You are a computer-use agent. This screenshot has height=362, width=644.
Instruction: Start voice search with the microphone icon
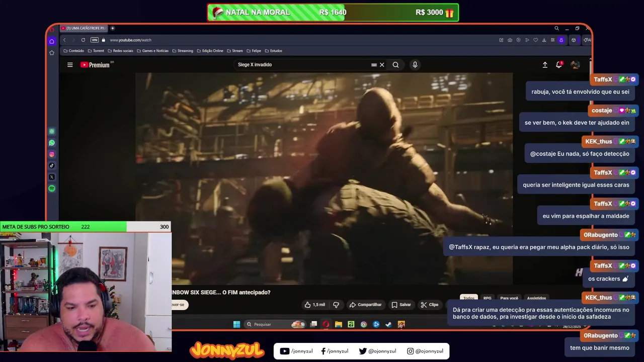click(x=415, y=65)
